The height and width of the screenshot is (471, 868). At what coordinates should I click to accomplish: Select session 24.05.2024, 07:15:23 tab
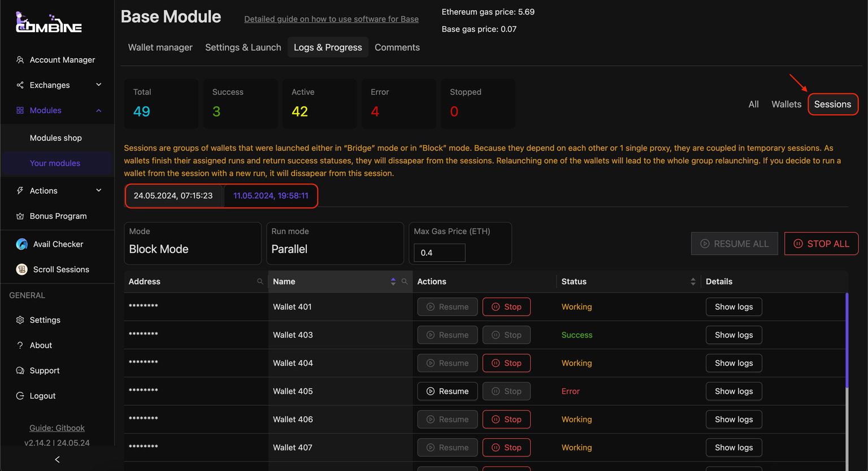pos(173,196)
